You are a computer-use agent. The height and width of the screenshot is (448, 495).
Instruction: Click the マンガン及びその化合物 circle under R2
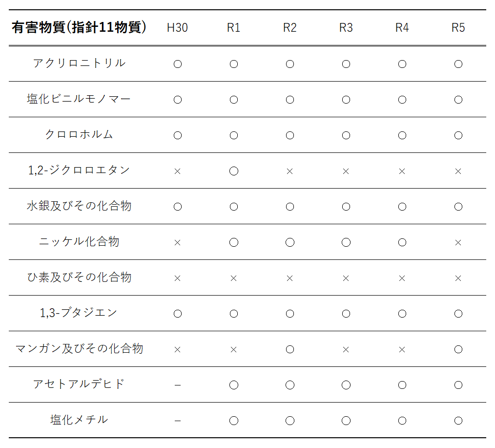point(289,349)
